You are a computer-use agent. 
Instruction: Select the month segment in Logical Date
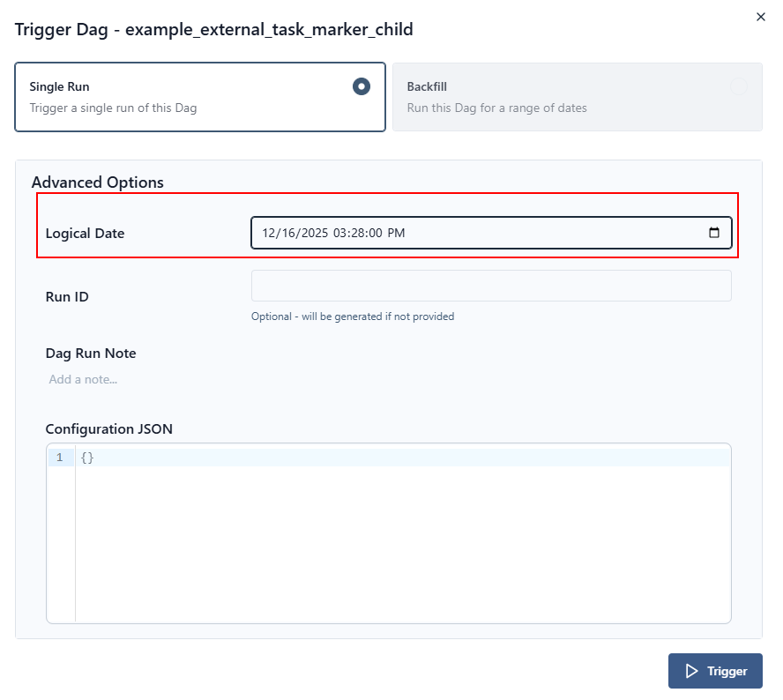point(269,233)
